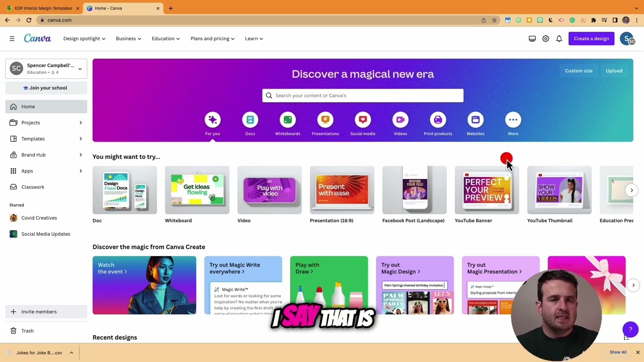The image size is (644, 362).
Task: Open the Presentation (16:9) thumbnail
Action: click(342, 190)
